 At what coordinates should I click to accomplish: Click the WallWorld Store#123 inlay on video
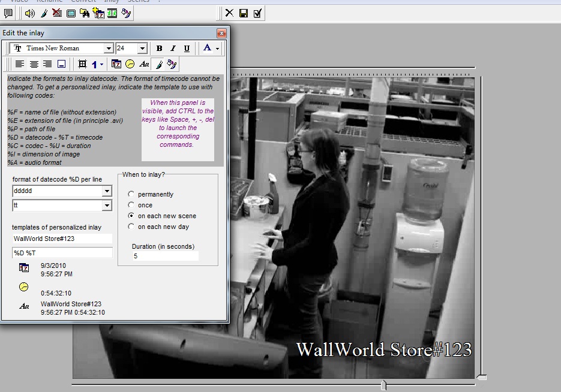coord(384,349)
